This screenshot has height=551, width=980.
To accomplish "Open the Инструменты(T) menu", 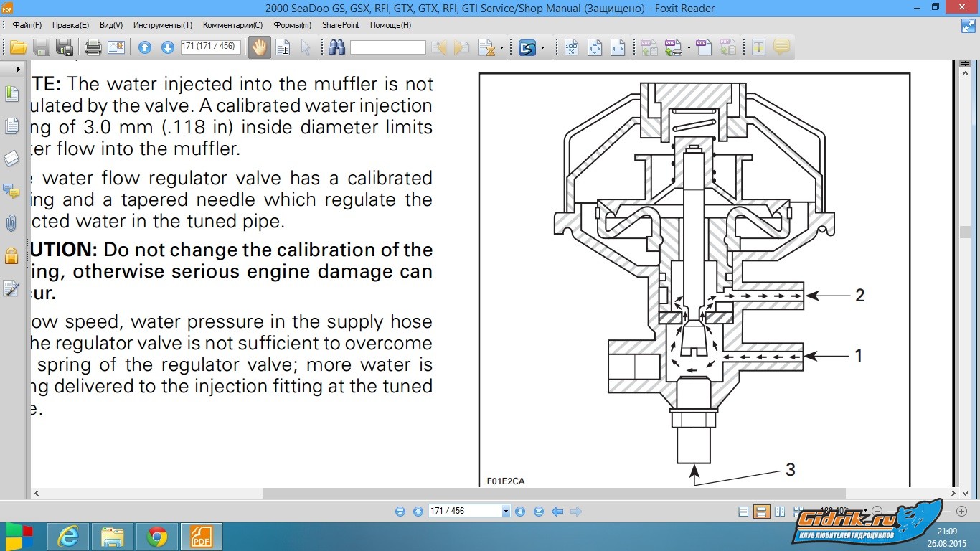I will click(163, 25).
